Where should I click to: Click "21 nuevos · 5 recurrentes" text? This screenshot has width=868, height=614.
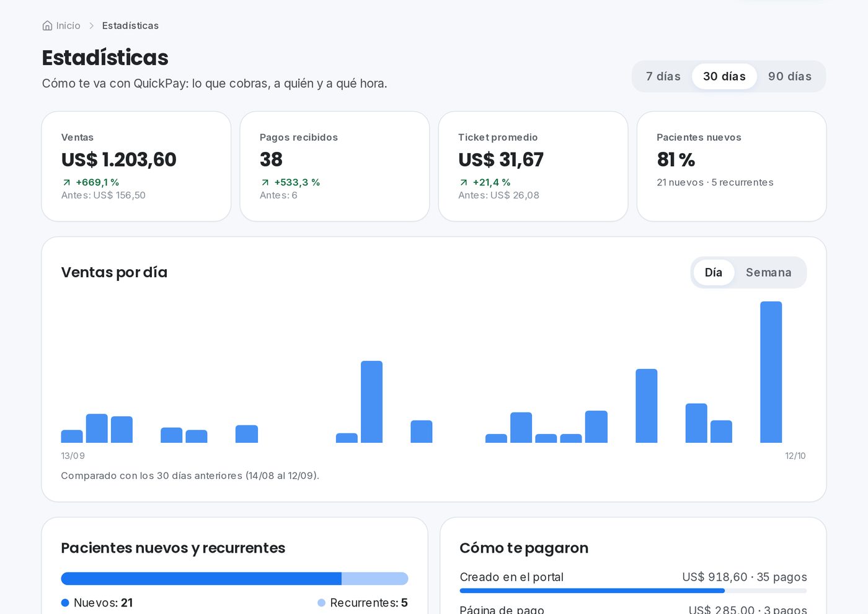(715, 182)
